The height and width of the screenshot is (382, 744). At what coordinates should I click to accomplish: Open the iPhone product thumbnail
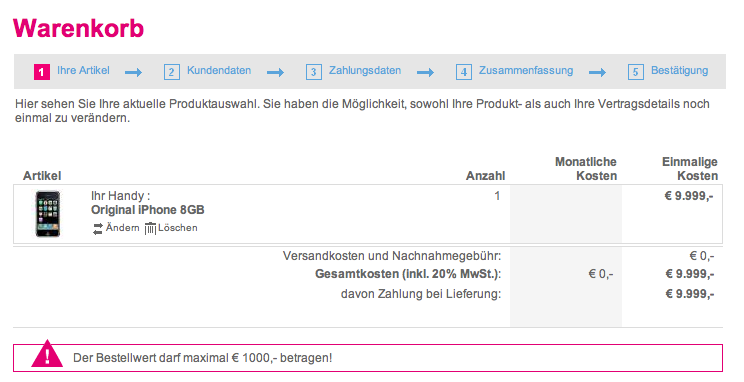tap(48, 214)
